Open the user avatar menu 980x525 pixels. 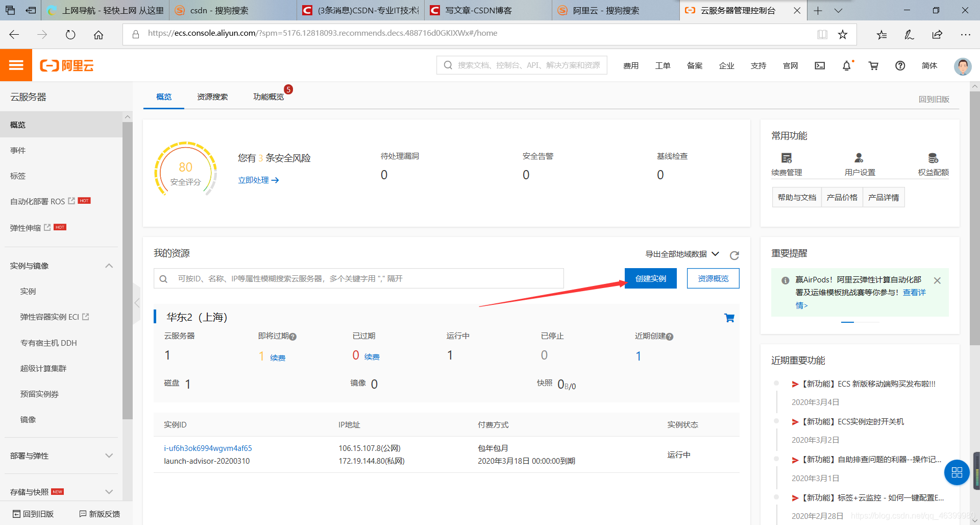963,66
